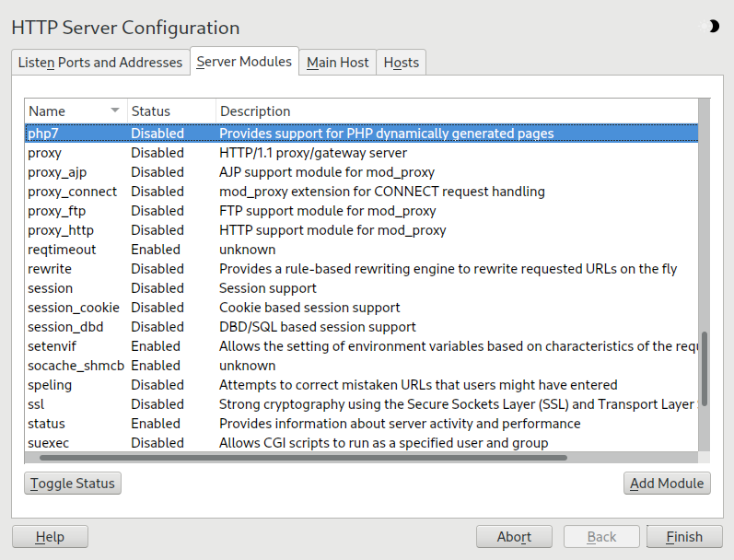Click the vertical scrollbar thumb
This screenshot has width=734, height=560.
[x=705, y=368]
